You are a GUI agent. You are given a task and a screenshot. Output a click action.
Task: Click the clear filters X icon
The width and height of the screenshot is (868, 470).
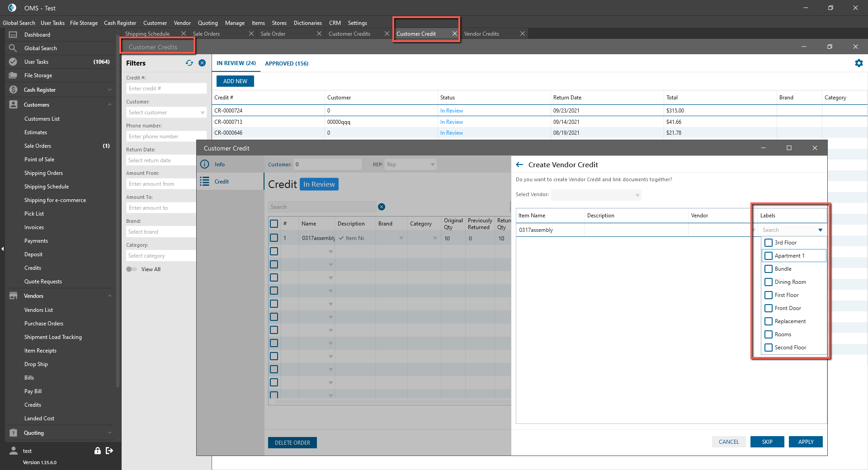(x=202, y=63)
